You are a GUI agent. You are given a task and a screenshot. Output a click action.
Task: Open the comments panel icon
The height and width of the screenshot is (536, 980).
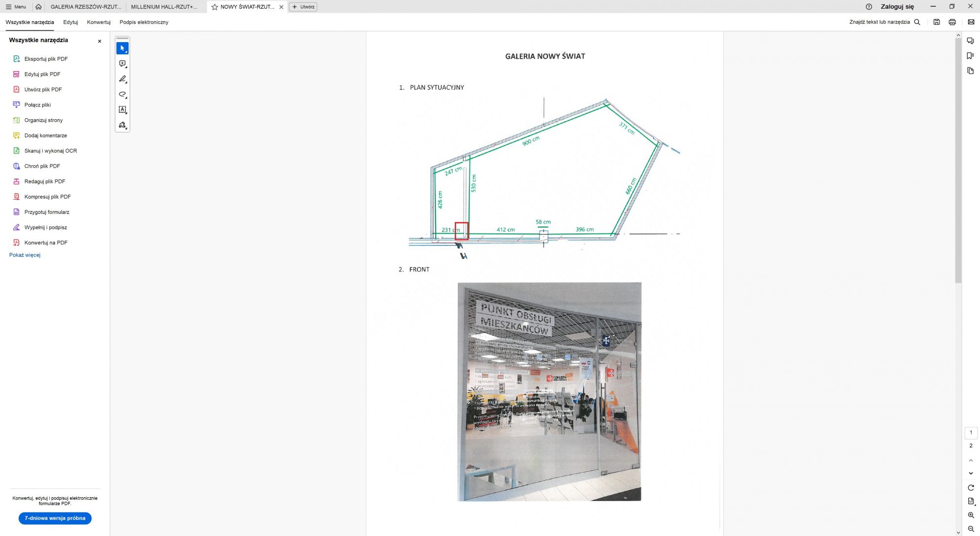coord(970,41)
